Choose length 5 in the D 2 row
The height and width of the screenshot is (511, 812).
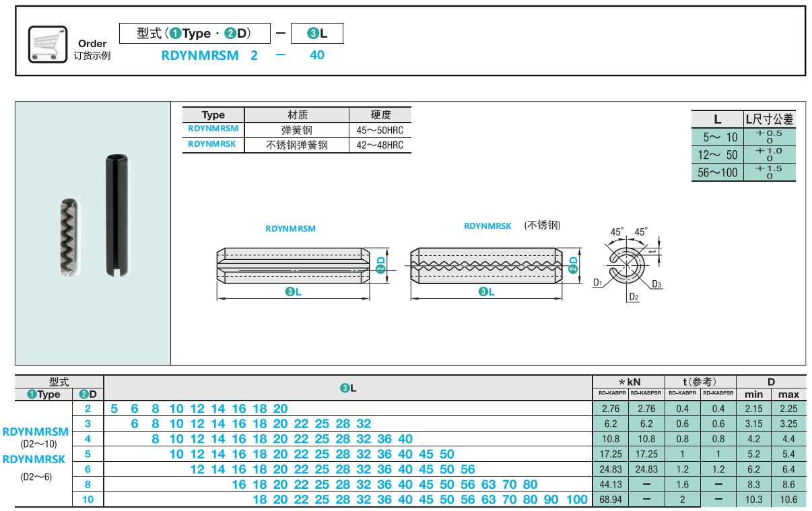point(114,409)
